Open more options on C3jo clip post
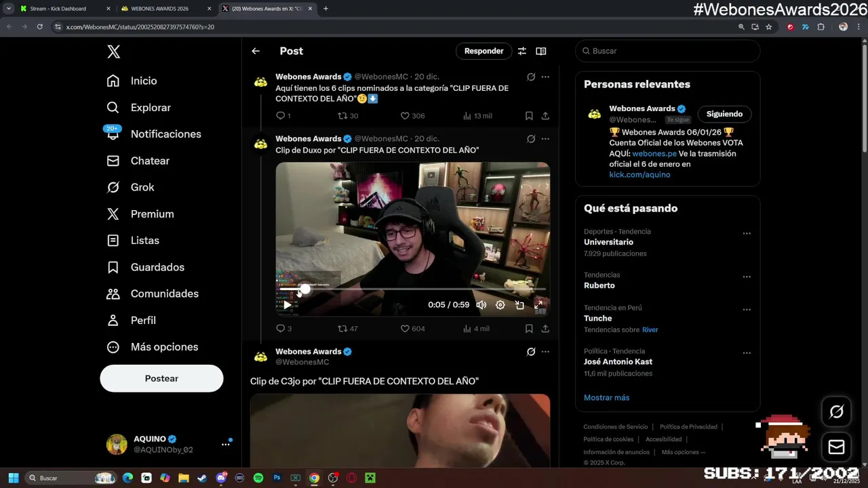 (x=545, y=352)
